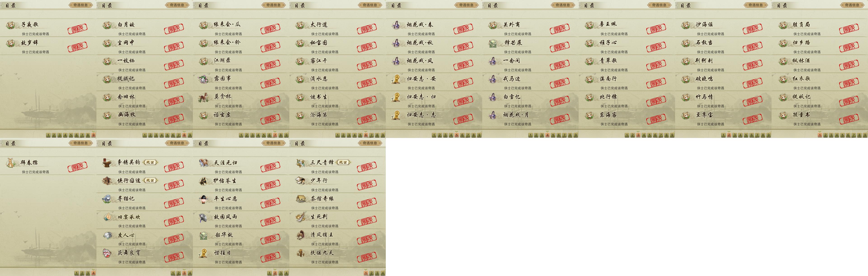Click the anvil icon beside 争铸吴钩
868x276 pixels.
click(108, 163)
